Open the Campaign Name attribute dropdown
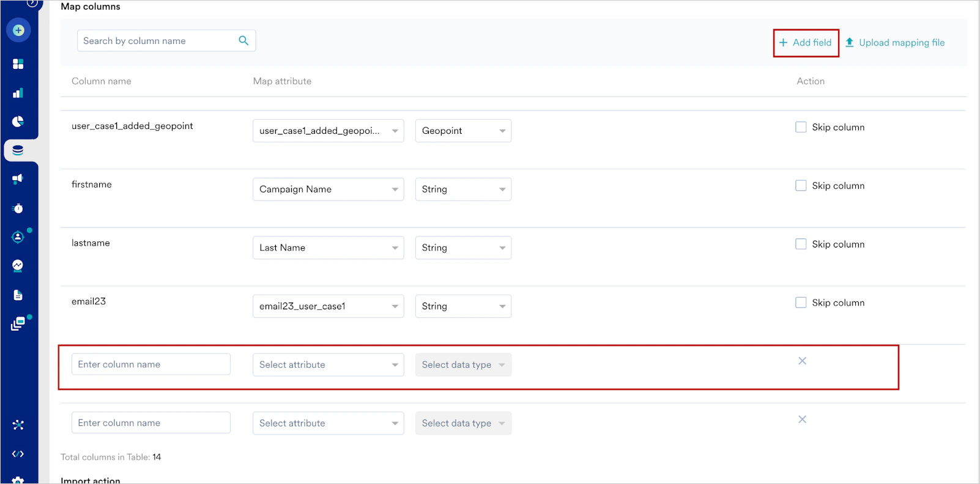The height and width of the screenshot is (484, 980). click(329, 189)
